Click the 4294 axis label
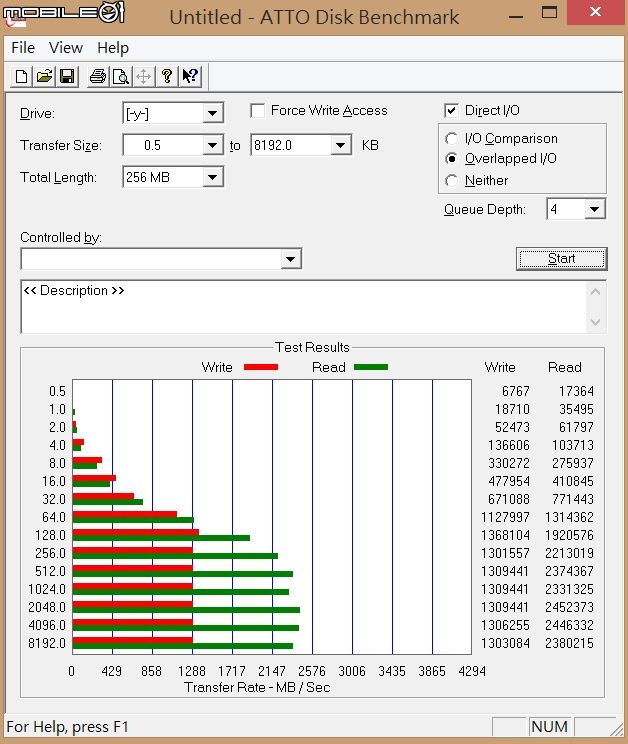The width and height of the screenshot is (628, 744). (x=472, y=671)
